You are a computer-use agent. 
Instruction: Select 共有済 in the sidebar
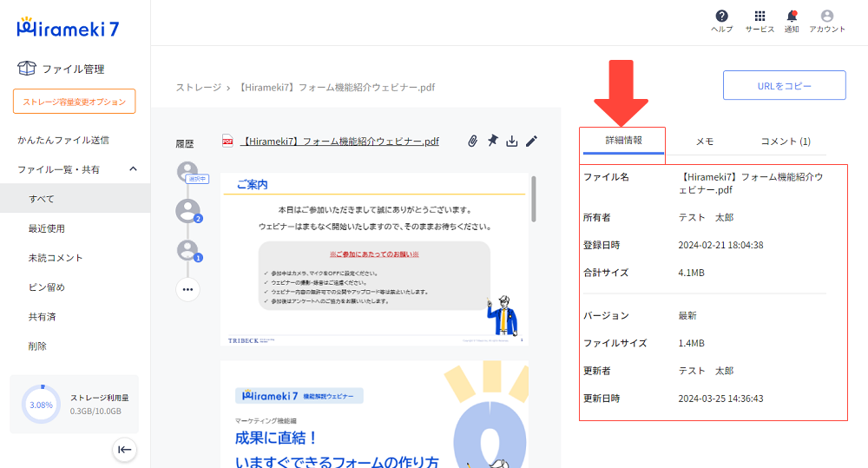coord(42,317)
